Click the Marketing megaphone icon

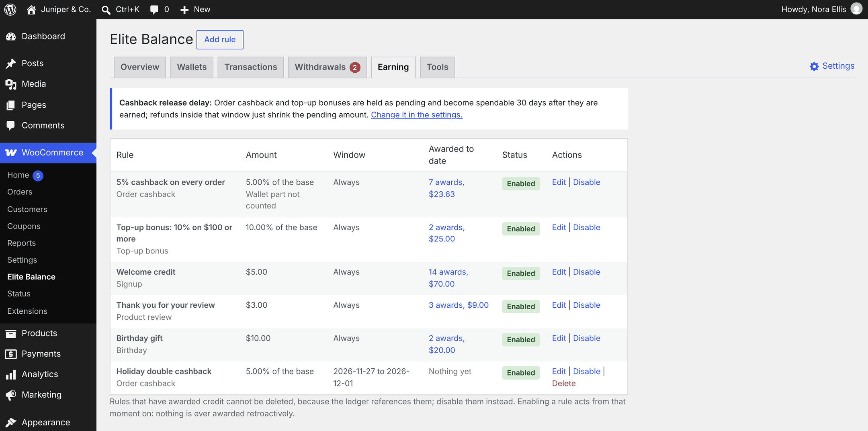(x=11, y=395)
